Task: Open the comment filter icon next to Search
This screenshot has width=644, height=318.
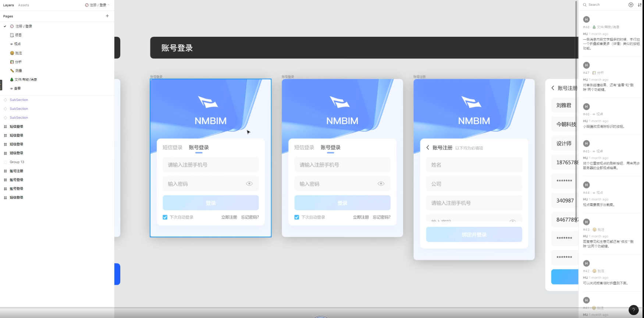Action: [631, 5]
